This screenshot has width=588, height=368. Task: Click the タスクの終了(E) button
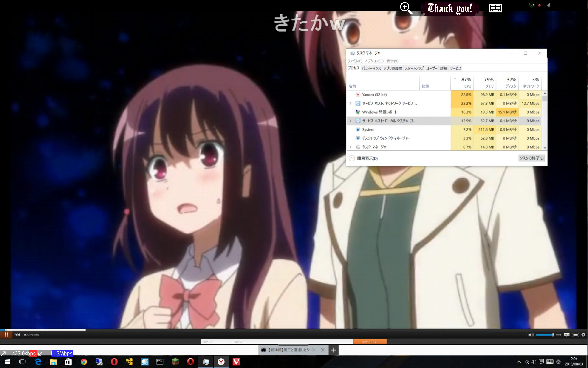[531, 158]
